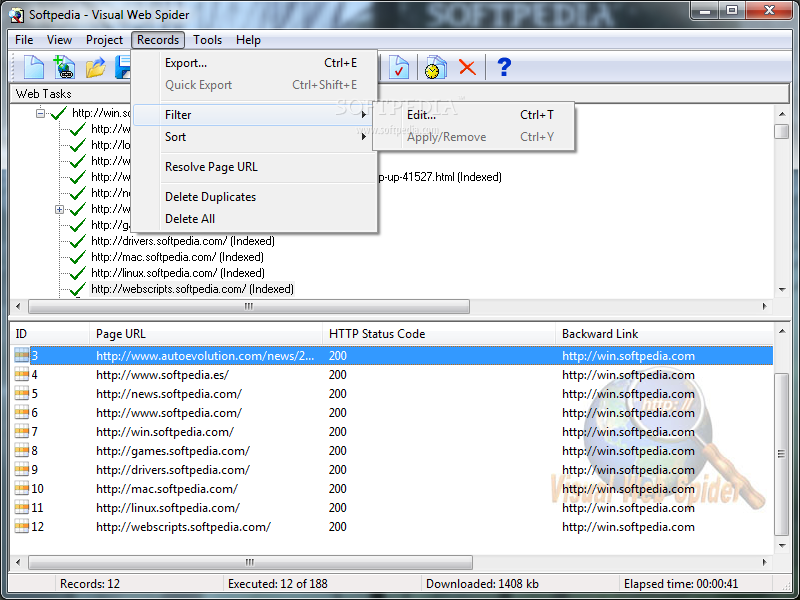Click green checkmark beside mac.softpedia.com task
This screenshot has width=800, height=600.
click(77, 257)
